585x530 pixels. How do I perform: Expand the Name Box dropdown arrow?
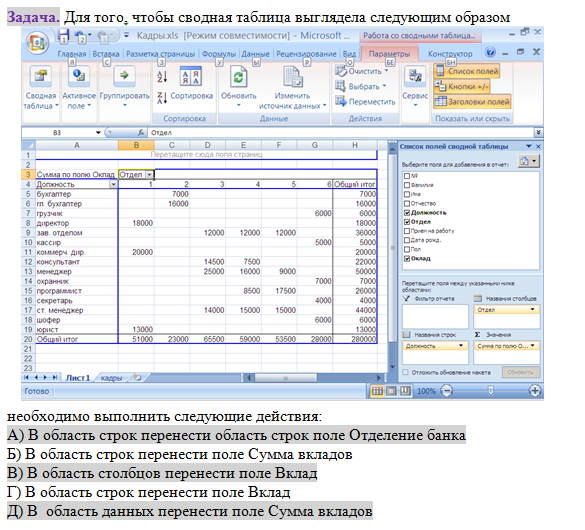(98, 132)
